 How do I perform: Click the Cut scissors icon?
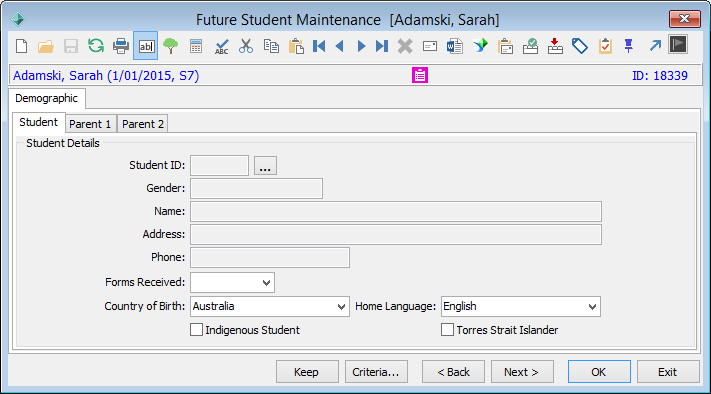(x=246, y=46)
